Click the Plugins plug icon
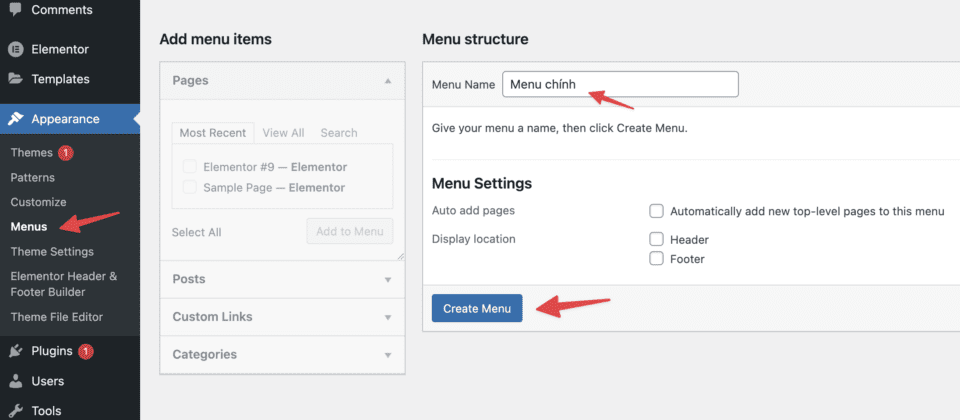This screenshot has height=420, width=960. (16, 351)
